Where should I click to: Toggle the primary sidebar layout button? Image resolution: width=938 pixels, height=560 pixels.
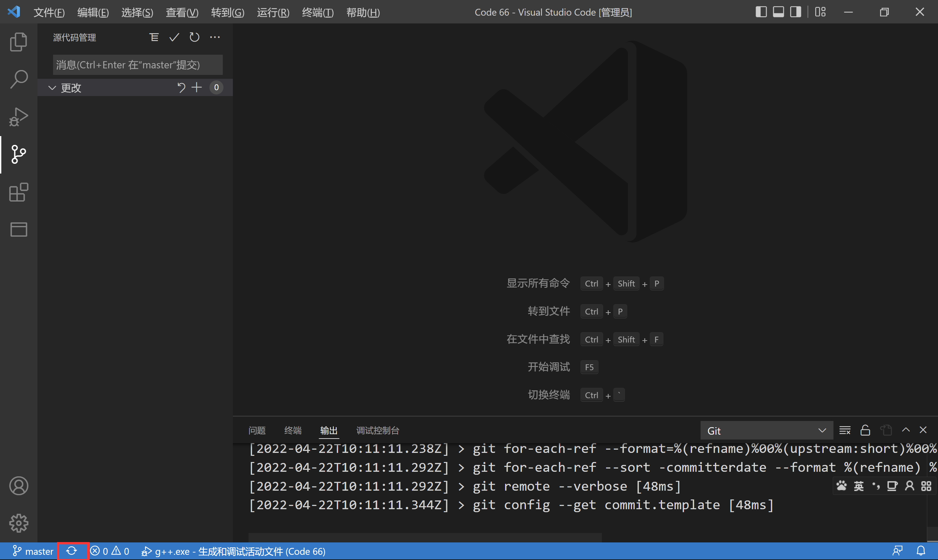(x=761, y=12)
